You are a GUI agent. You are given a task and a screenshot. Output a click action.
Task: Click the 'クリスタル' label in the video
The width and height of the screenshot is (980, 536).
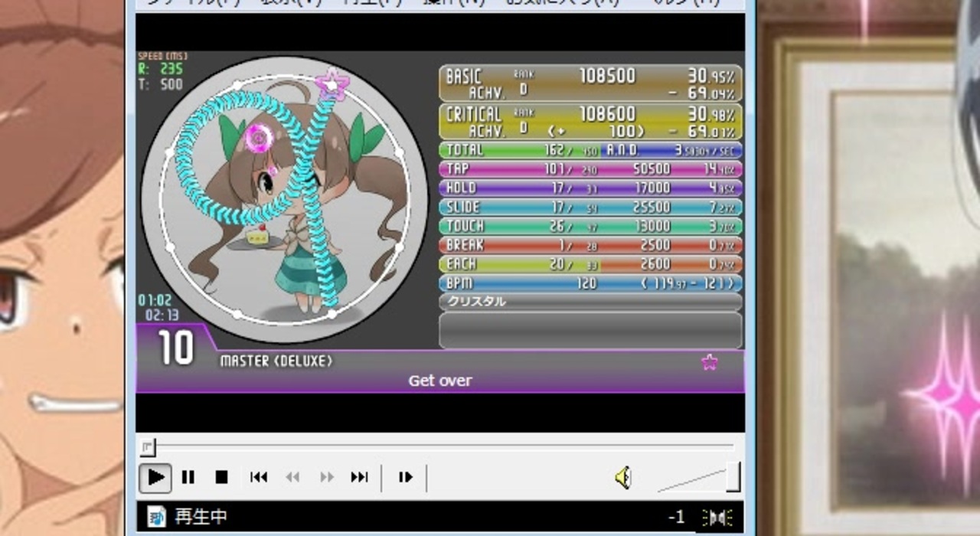(x=476, y=302)
